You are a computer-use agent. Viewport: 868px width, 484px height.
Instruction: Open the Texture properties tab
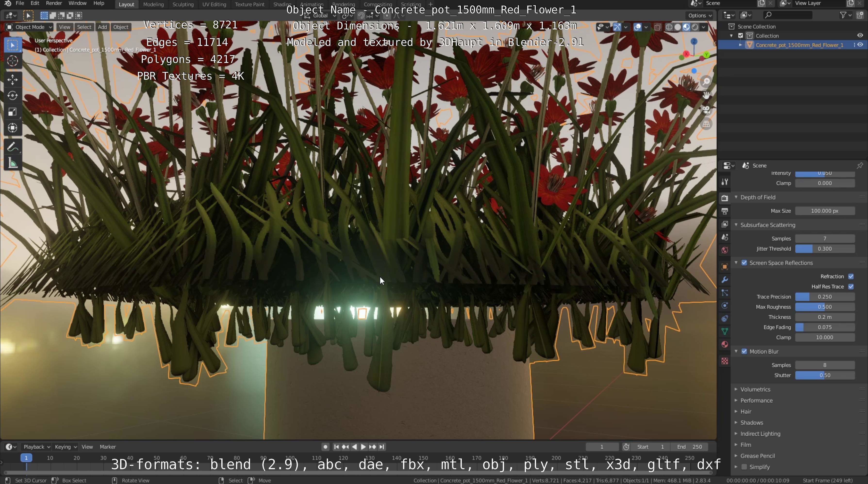tap(725, 361)
